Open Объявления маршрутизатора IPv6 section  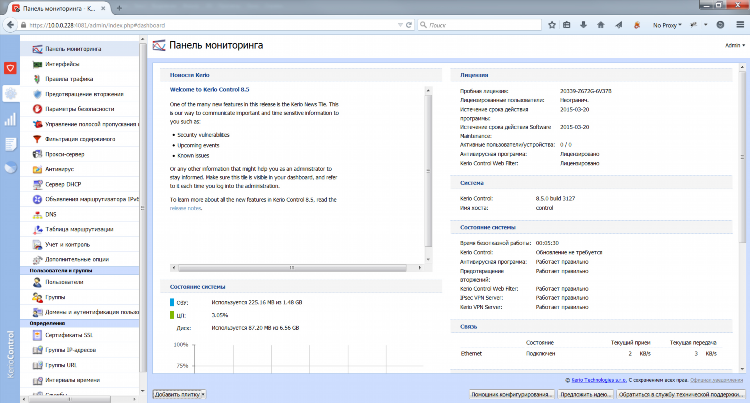pos(86,199)
